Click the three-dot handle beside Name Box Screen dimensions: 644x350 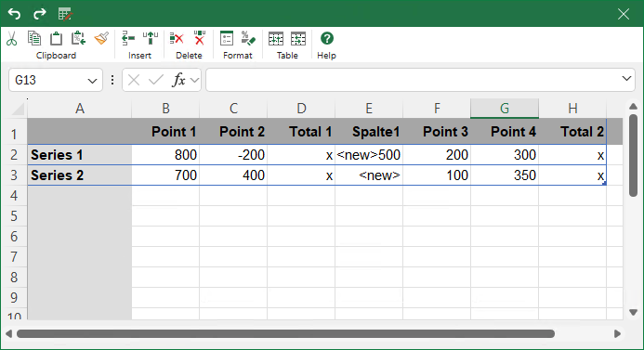(112, 80)
